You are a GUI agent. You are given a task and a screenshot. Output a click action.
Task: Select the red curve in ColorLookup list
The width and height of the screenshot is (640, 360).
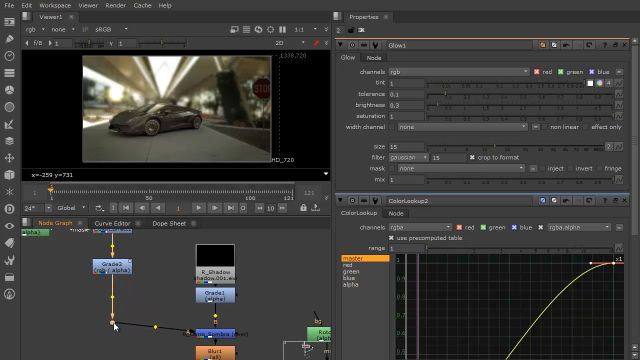tap(348, 265)
